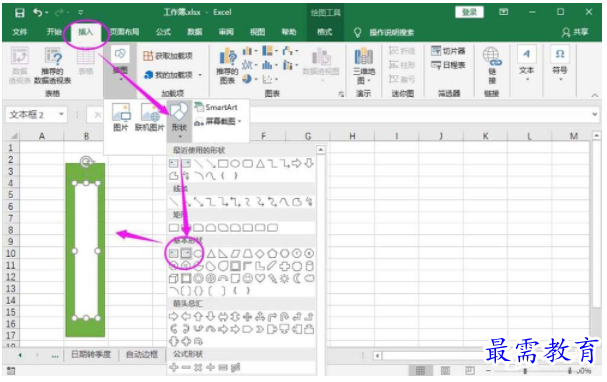The image size is (607, 382).
Task: Switch to the 视图 (View) tab
Action: tap(257, 32)
